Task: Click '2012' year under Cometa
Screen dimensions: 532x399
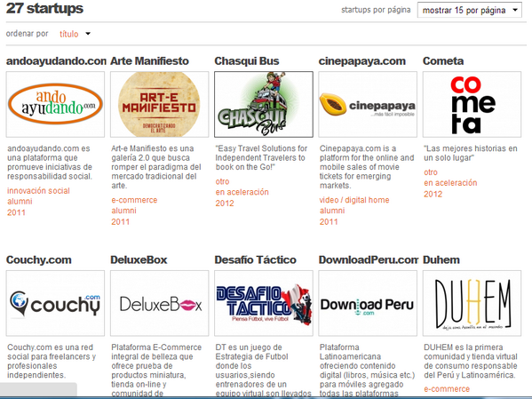Action: (433, 195)
